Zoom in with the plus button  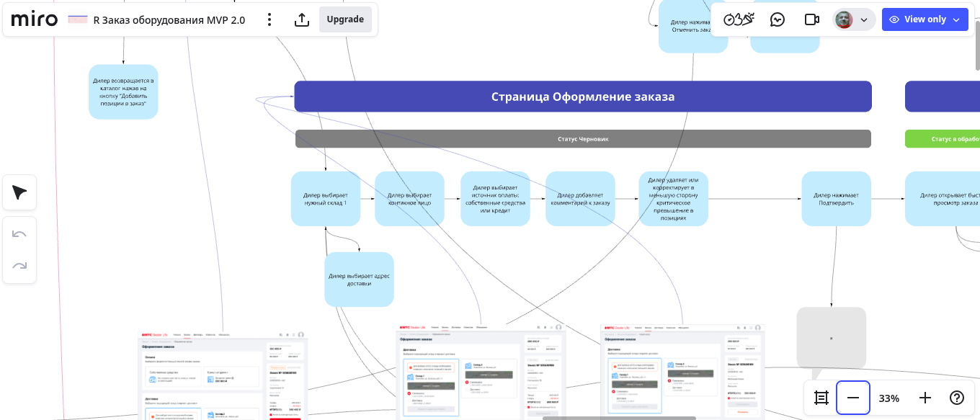tap(925, 398)
